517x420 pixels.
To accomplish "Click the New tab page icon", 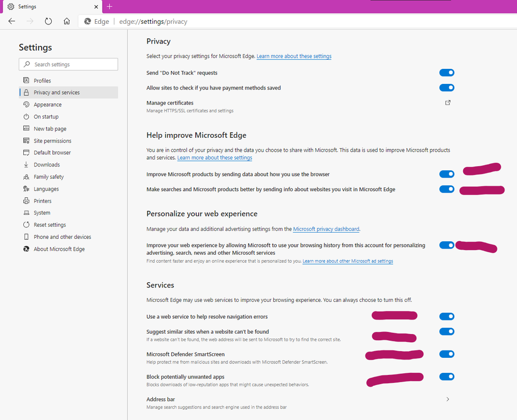I will pyautogui.click(x=26, y=128).
